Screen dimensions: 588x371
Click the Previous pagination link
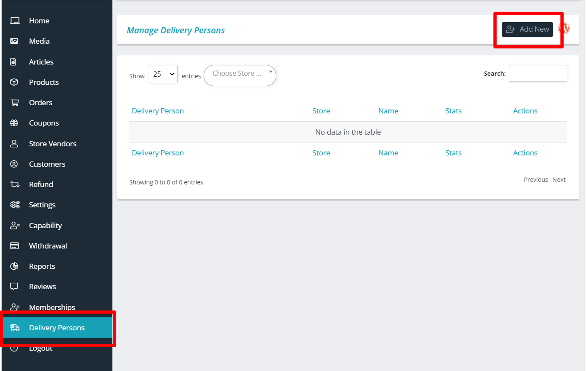click(536, 180)
